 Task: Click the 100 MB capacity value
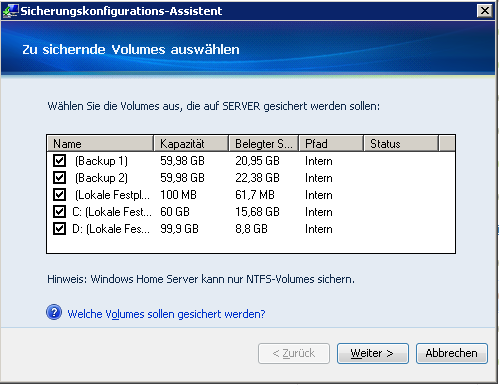[178, 195]
